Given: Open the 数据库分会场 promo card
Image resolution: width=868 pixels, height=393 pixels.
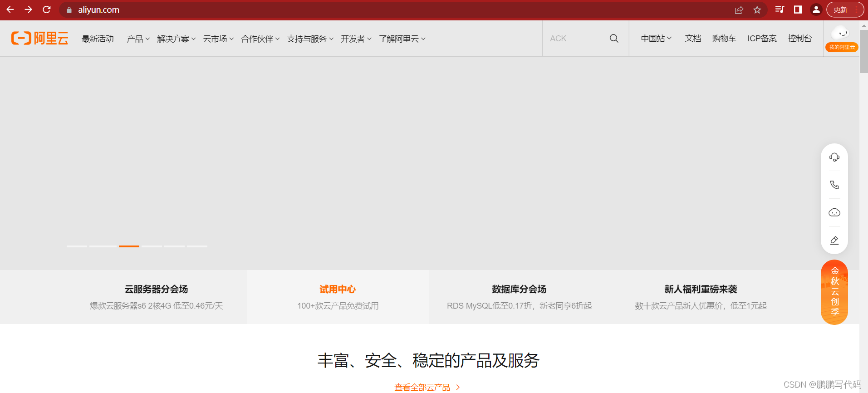Looking at the screenshot, I should [520, 297].
